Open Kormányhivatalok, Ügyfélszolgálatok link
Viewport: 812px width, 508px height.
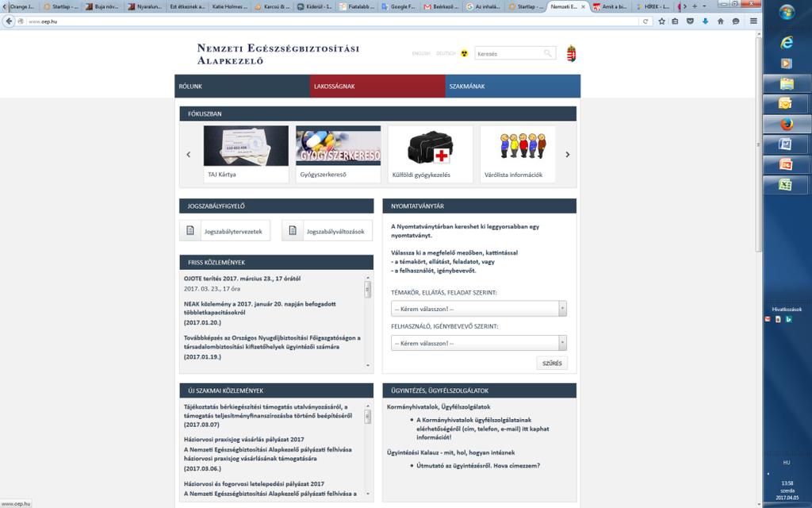pyautogui.click(x=439, y=407)
